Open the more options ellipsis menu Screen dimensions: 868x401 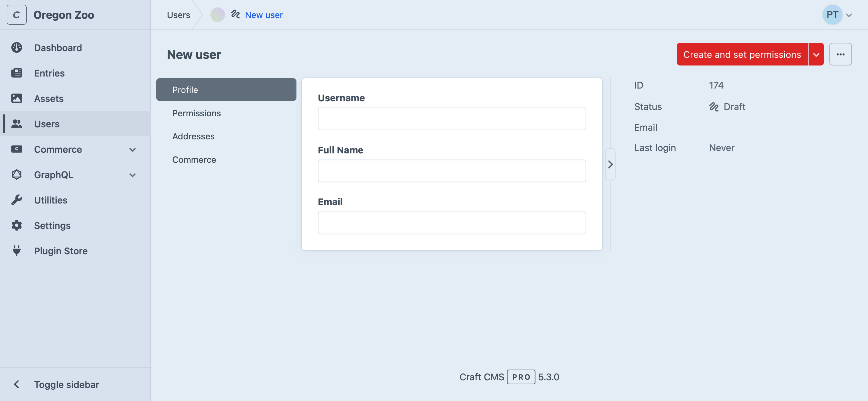pyautogui.click(x=840, y=54)
